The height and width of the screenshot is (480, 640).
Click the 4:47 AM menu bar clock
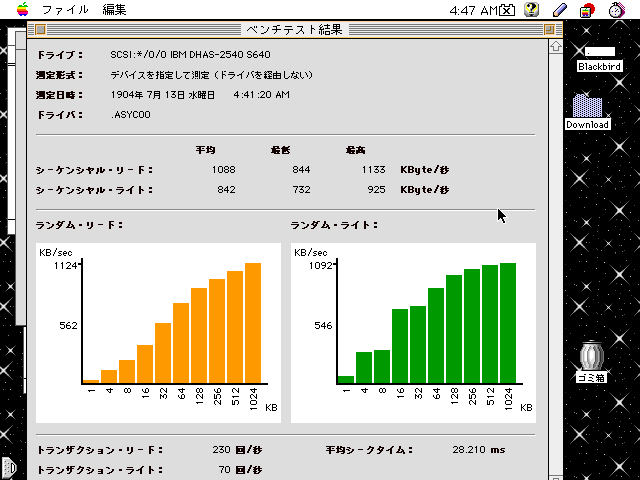coord(473,10)
